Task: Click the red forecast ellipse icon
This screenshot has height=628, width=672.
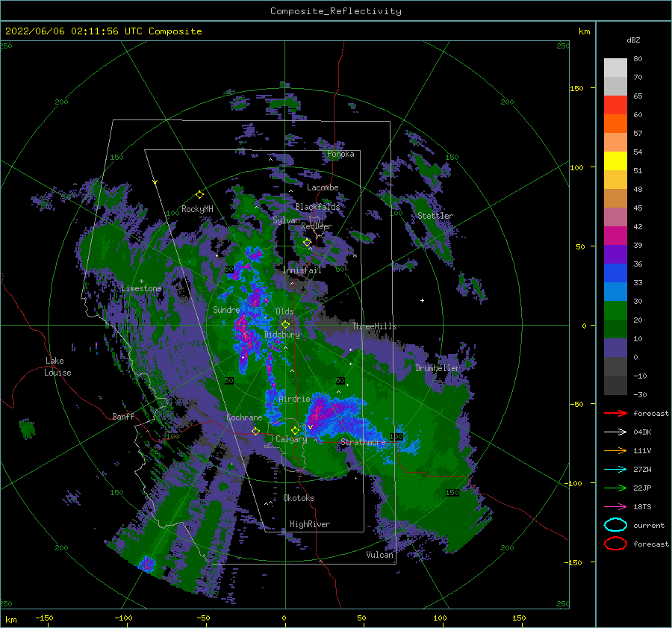Action: (x=615, y=544)
